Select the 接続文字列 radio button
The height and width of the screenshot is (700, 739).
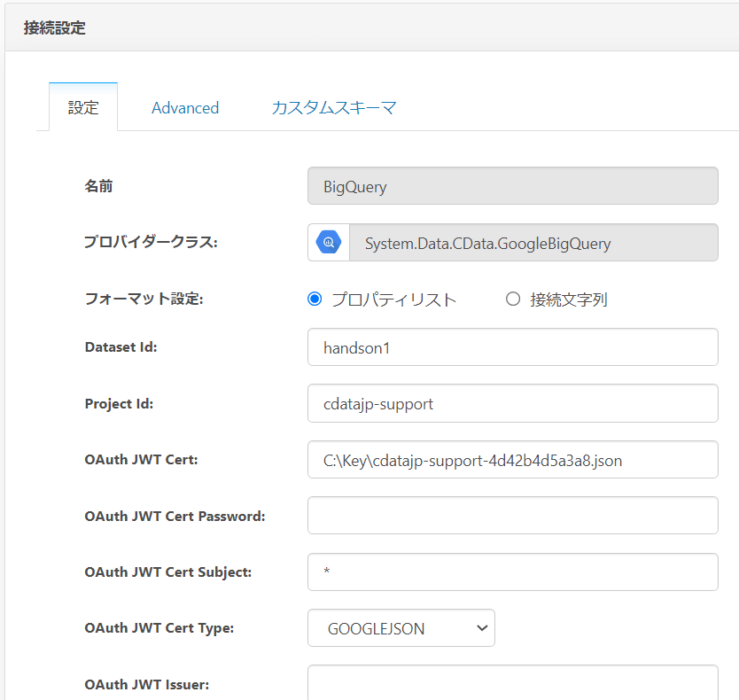coord(513,299)
